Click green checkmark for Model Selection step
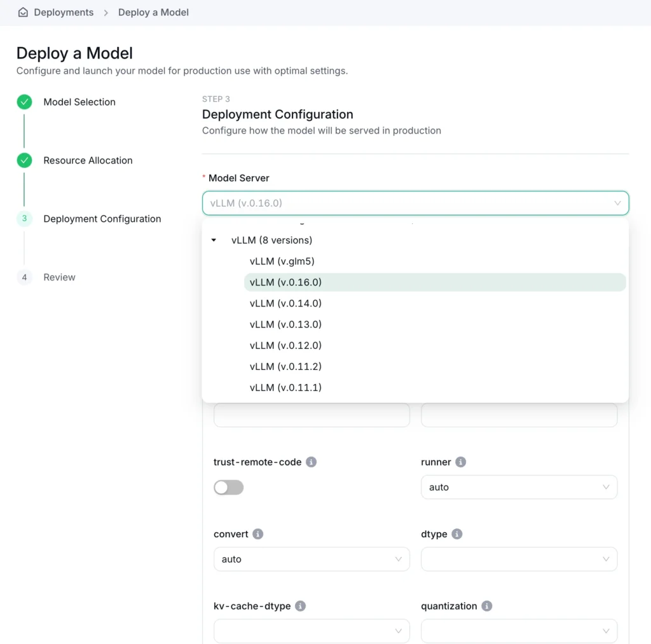This screenshot has width=651, height=644. tap(24, 102)
